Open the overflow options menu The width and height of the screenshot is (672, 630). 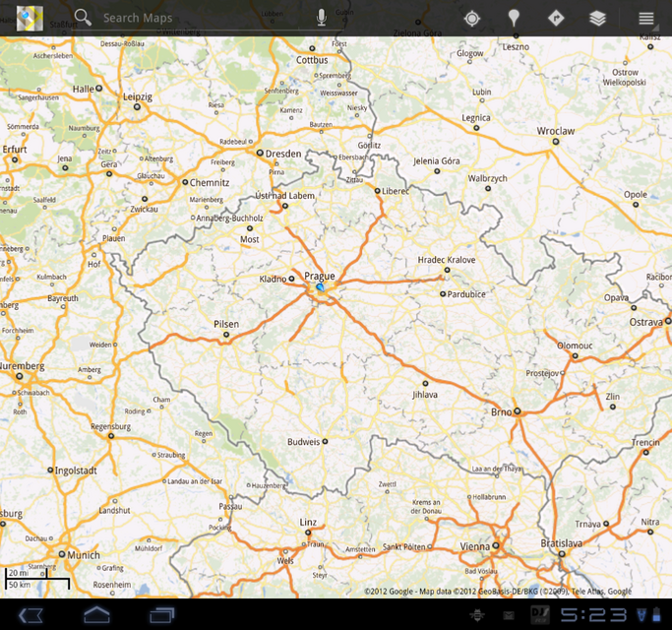coord(645,18)
